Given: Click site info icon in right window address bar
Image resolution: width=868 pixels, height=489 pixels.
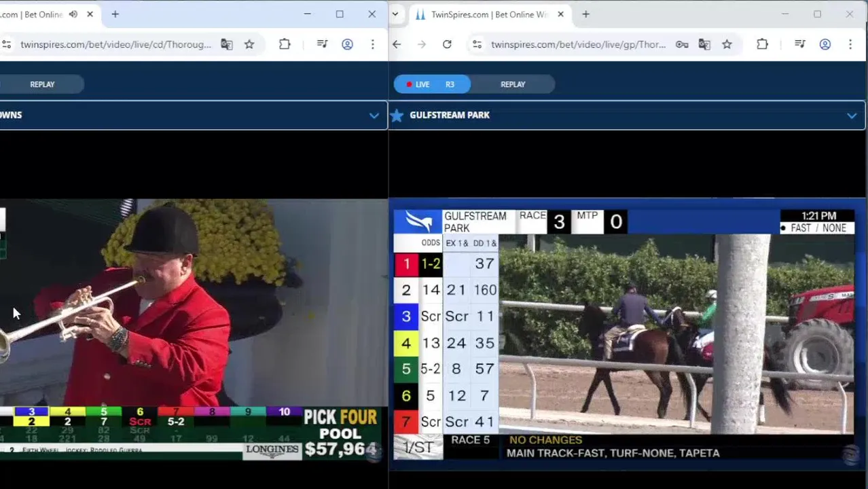Looking at the screenshot, I should [x=477, y=44].
